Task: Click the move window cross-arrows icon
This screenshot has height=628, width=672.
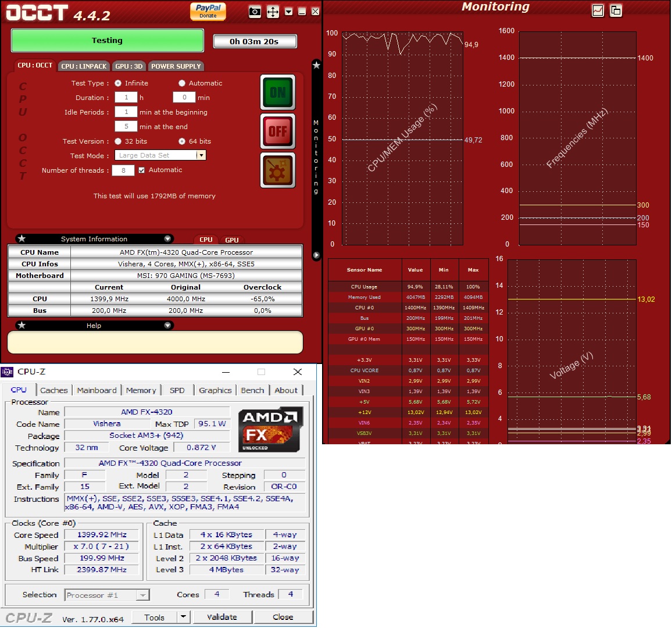Action: click(273, 12)
